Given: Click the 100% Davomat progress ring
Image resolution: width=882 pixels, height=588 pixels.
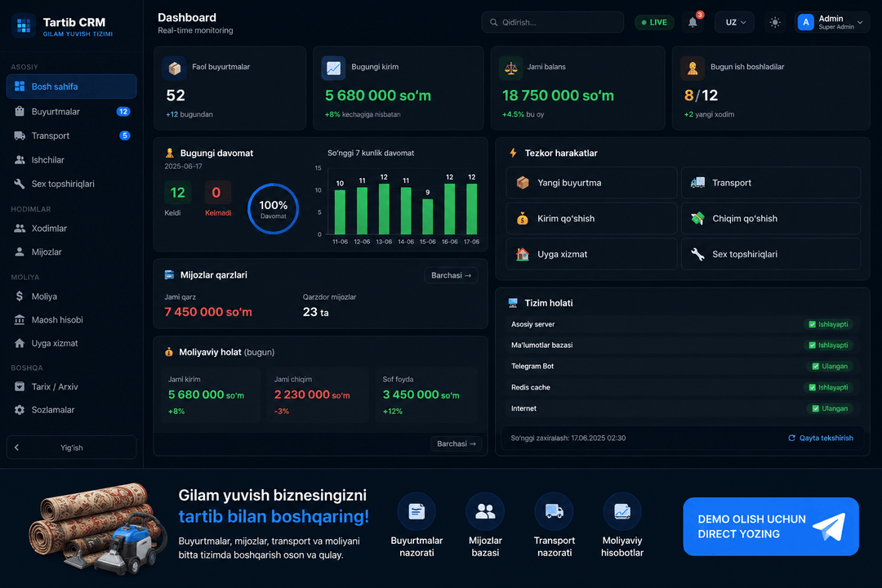Looking at the screenshot, I should (273, 209).
